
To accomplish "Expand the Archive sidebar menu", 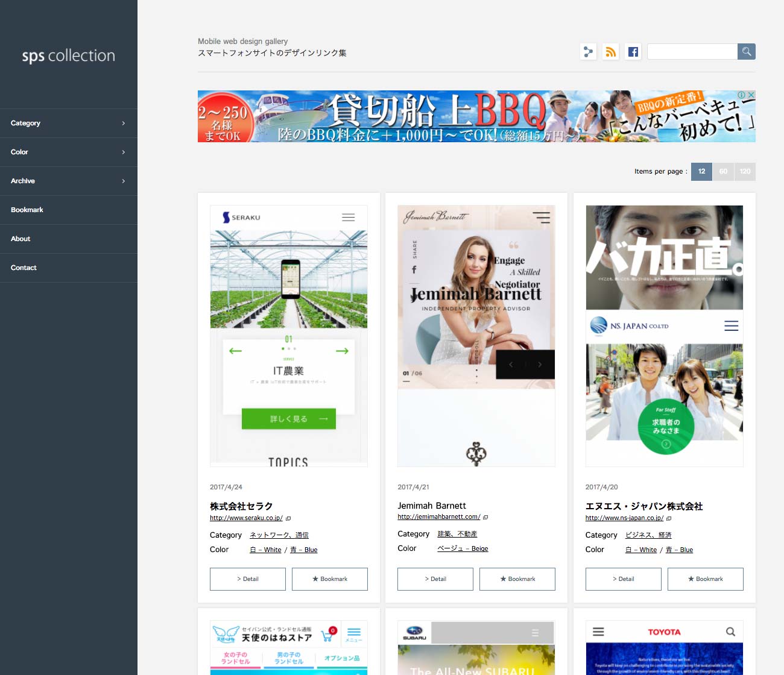I will [x=69, y=181].
